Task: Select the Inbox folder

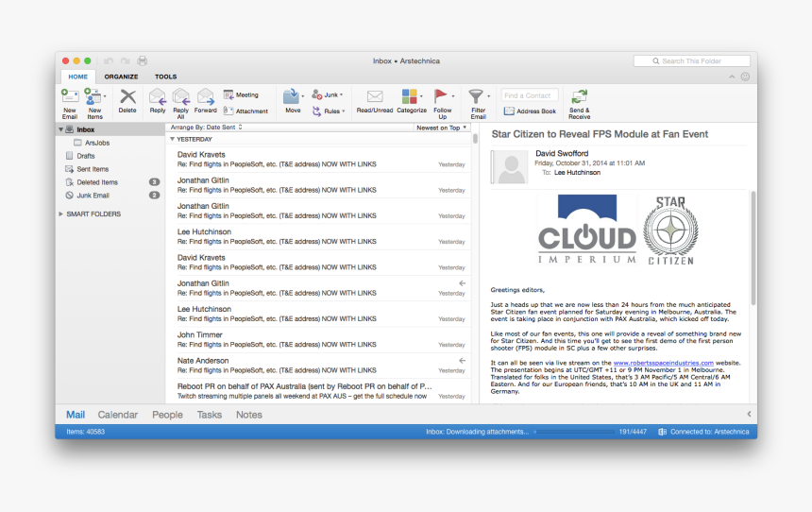Action: 110,129
